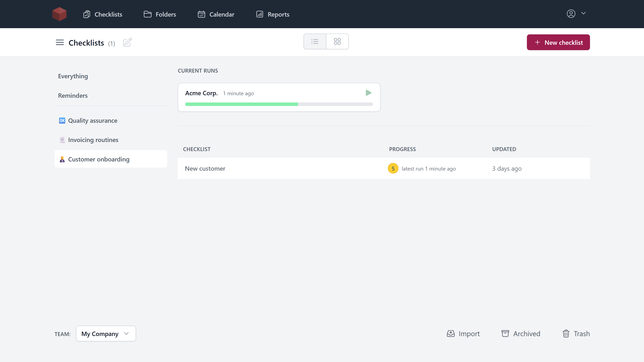
Task: Click the green play icon on Acme Corp.
Action: tap(369, 93)
